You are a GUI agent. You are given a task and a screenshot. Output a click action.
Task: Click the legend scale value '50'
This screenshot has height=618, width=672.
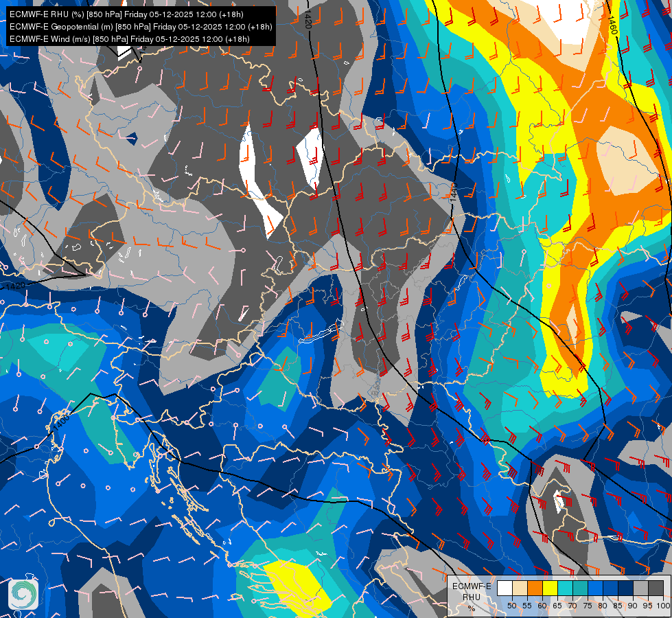click(x=511, y=606)
